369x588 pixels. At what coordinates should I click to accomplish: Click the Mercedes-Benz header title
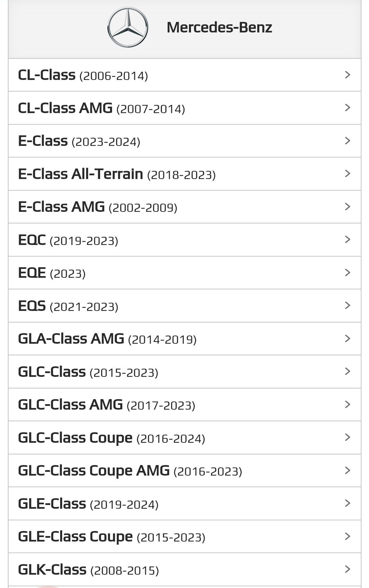pyautogui.click(x=219, y=27)
